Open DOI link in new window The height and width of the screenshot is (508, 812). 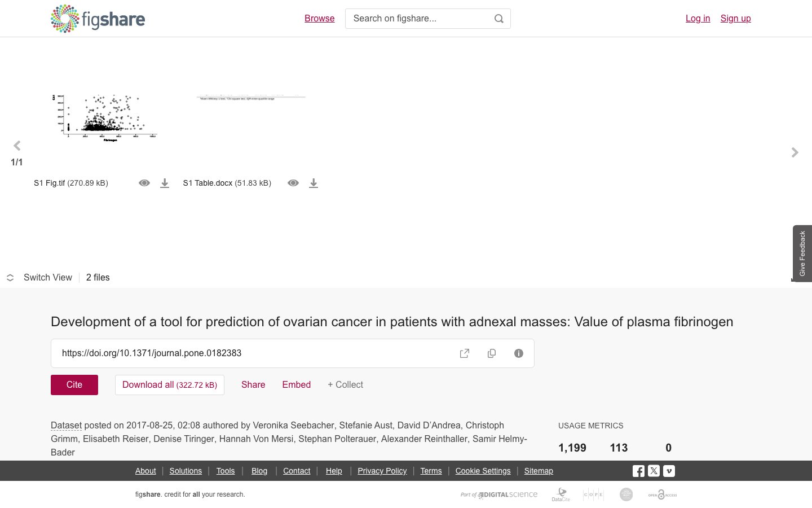pyautogui.click(x=465, y=353)
